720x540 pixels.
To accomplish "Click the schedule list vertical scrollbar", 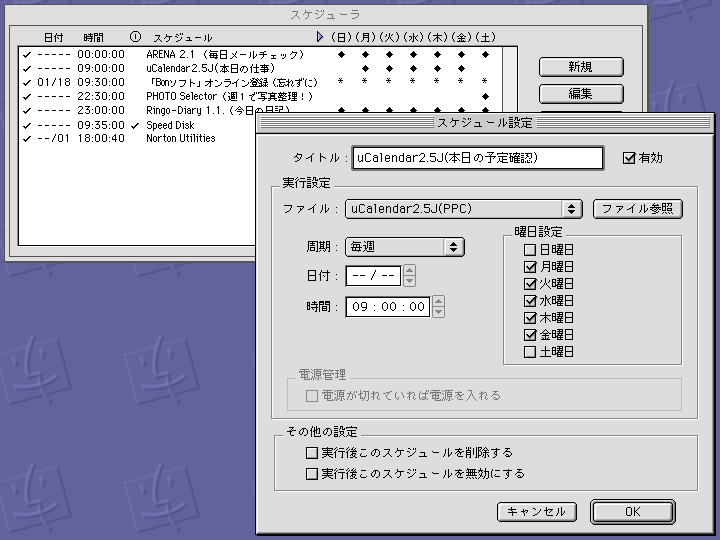I will [510, 79].
